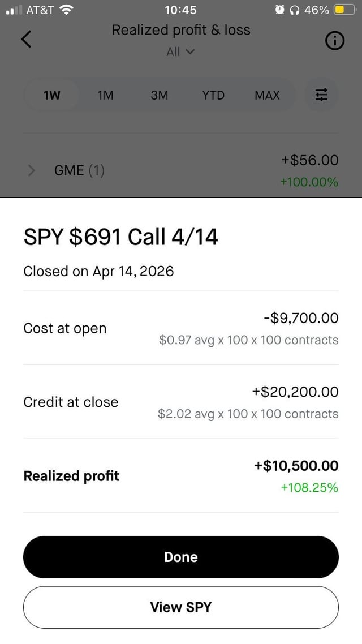Tap the Wi-Fi signal icon
This screenshot has width=362, height=644.
point(67,10)
